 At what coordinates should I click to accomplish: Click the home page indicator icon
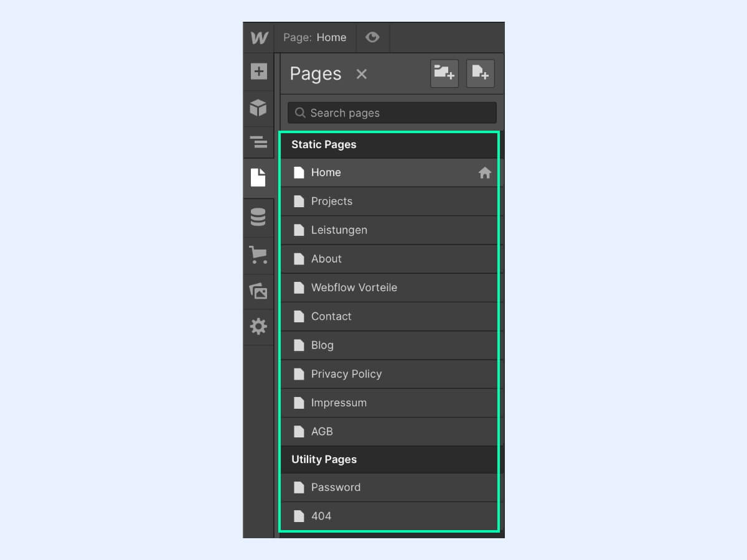pyautogui.click(x=485, y=172)
